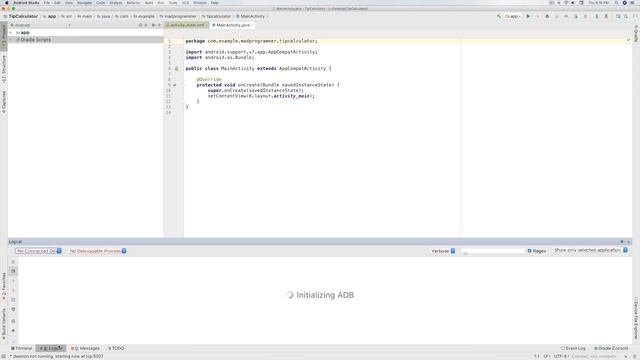Click the tipcalculator package breadcrumb
The height and width of the screenshot is (360, 640).
coord(216,16)
